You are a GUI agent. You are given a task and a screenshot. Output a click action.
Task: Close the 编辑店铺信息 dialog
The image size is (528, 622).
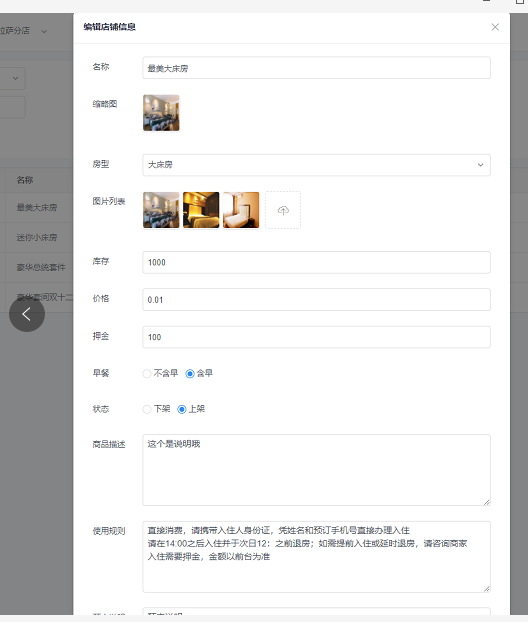tap(495, 27)
